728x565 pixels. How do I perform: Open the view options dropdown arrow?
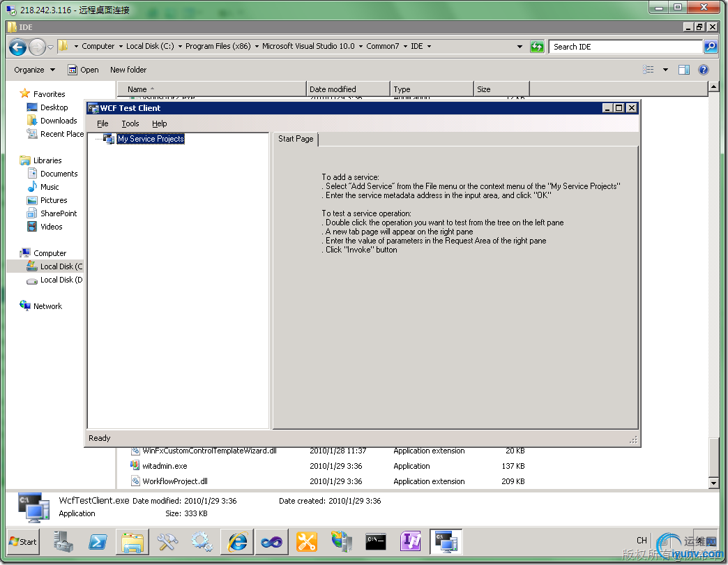665,70
